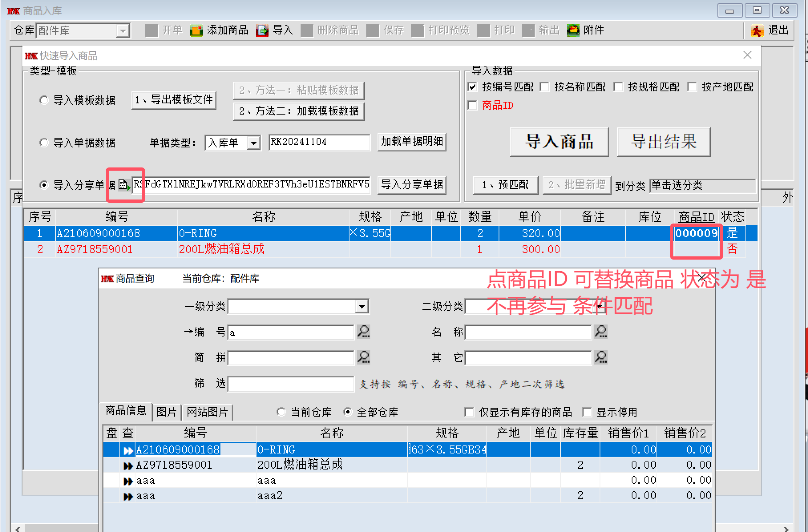This screenshot has width=808, height=532.
Task: Click the 打印预览 toolbar icon
Action: 418,30
